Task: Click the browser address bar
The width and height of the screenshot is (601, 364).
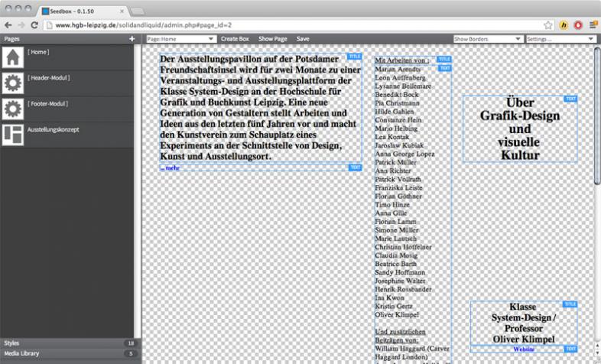Action: [x=291, y=25]
